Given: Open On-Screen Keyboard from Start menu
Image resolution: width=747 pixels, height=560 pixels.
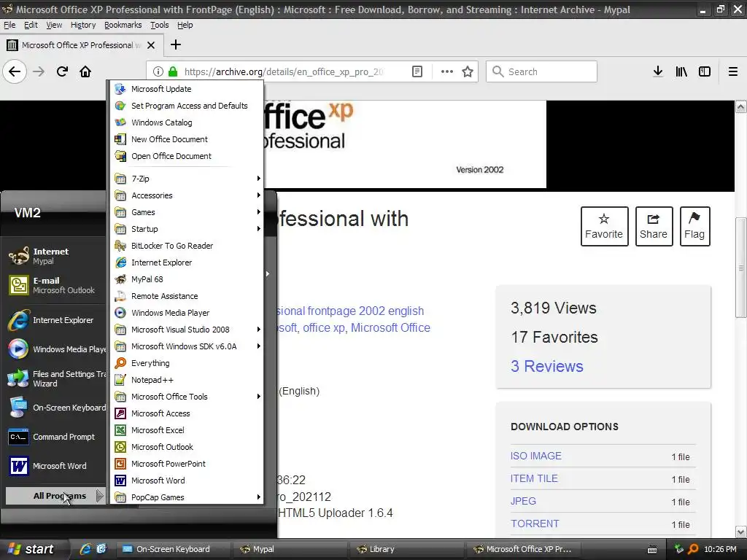Looking at the screenshot, I should pos(55,408).
